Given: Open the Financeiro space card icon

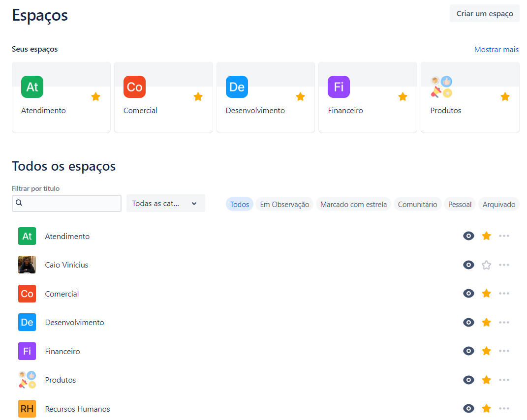Looking at the screenshot, I should (339, 87).
